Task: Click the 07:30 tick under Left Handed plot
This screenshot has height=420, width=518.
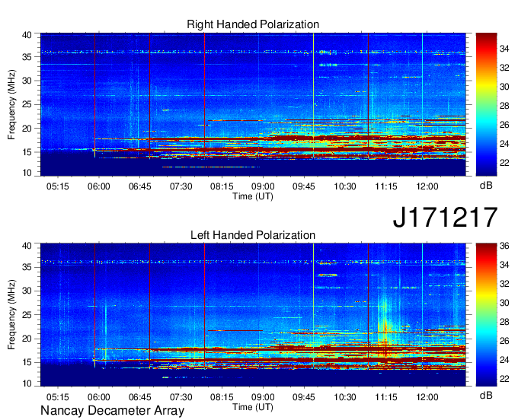Action: coord(181,397)
